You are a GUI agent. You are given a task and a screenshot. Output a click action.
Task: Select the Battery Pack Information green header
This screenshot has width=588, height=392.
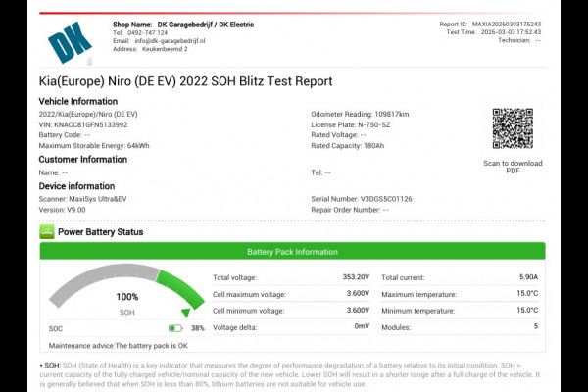point(293,252)
